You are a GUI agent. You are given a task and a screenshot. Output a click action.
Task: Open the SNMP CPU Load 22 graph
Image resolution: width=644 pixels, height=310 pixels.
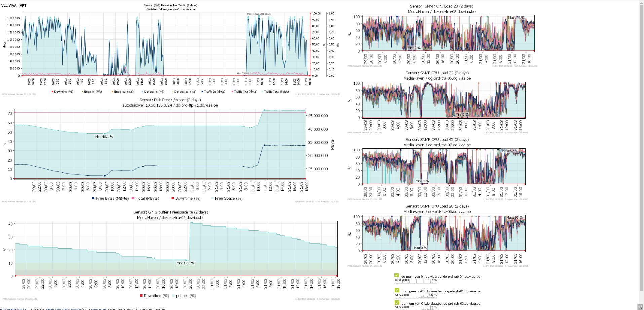[437, 102]
